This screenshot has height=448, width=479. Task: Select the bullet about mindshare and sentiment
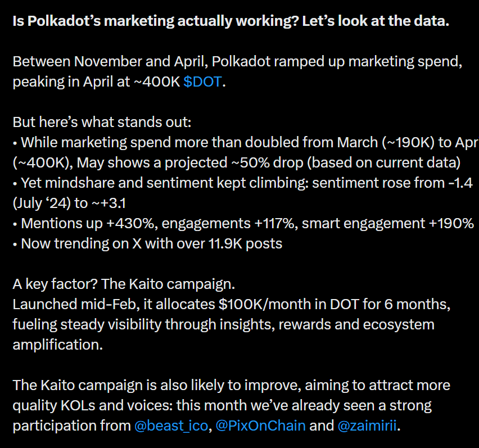click(242, 183)
